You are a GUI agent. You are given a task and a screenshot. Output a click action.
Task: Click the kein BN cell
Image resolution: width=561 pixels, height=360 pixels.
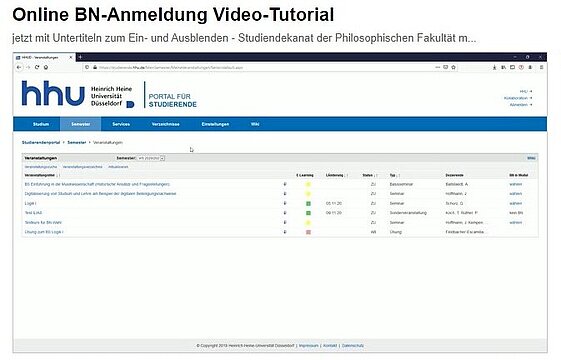click(x=516, y=213)
